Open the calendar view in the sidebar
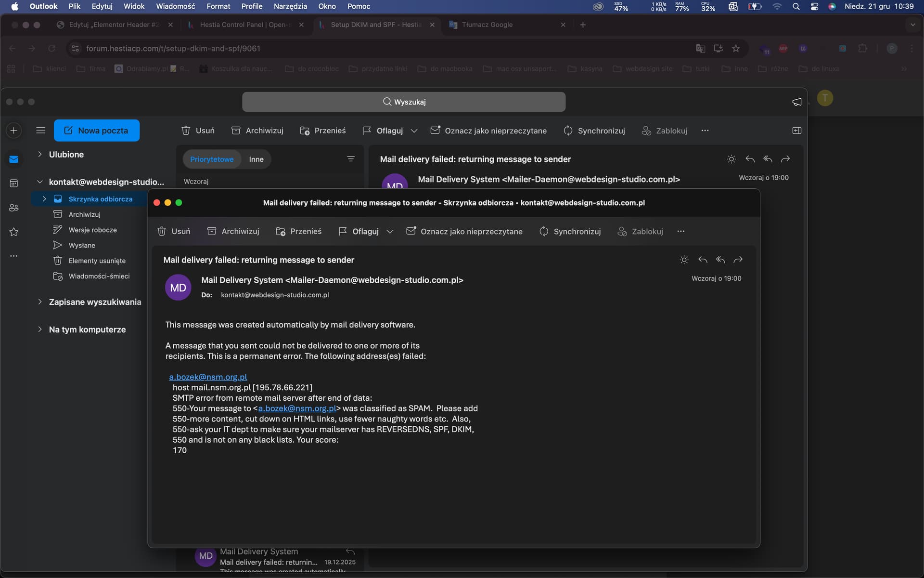The width and height of the screenshot is (924, 578). 14,183
